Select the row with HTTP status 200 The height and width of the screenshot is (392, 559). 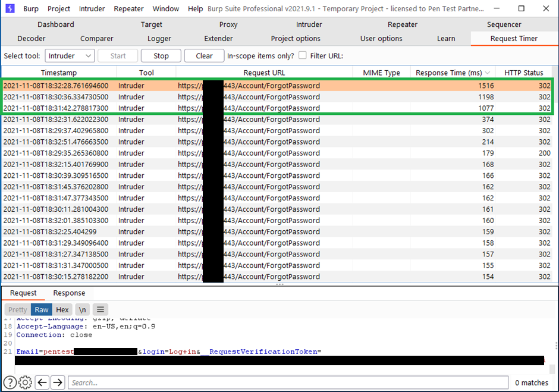(x=277, y=153)
